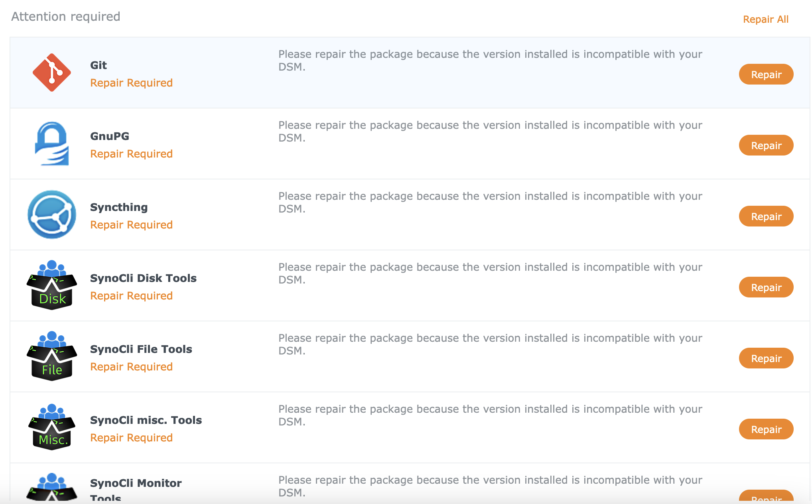Click SynoCli Monitor Tools incompatibility message
This screenshot has height=504, width=812.
[490, 486]
